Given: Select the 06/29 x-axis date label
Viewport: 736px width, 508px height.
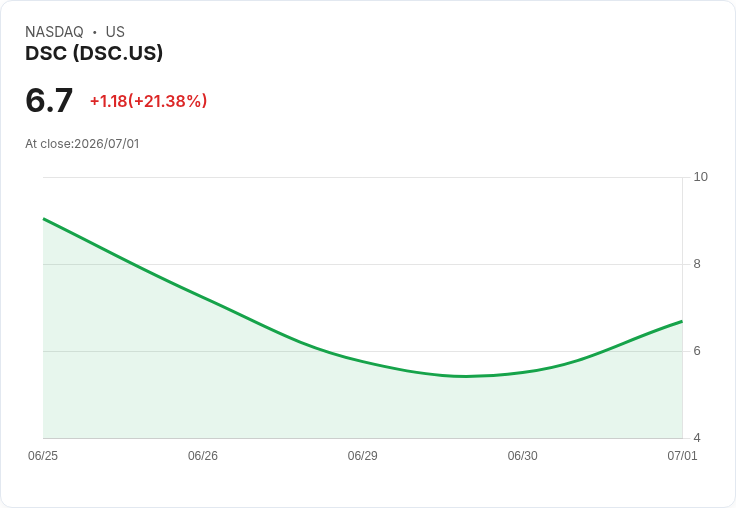Looking at the screenshot, I should pos(362,456).
